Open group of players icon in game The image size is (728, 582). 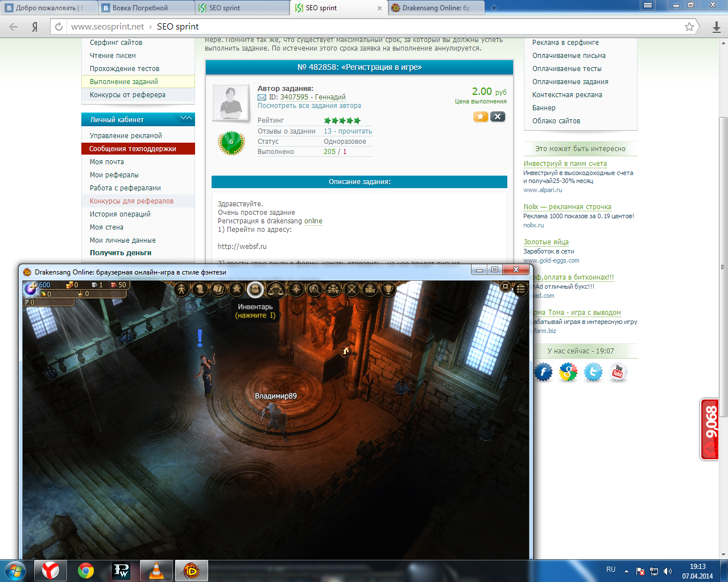(x=333, y=289)
